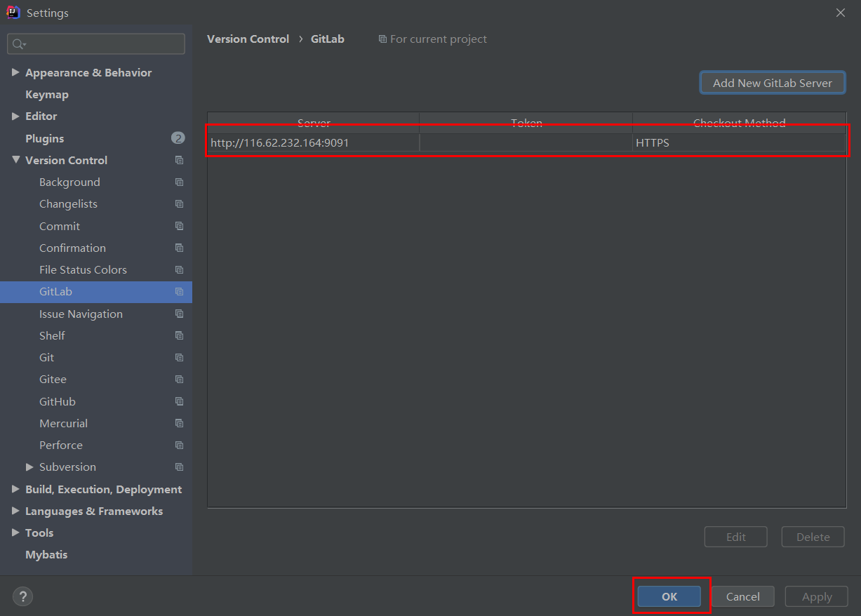
Task: Click the project-level icon beside Subversion
Action: pyautogui.click(x=179, y=467)
